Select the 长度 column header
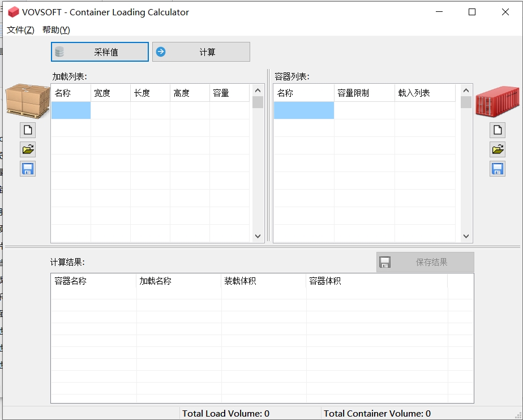Image resolution: width=523 pixels, height=420 pixels. click(150, 93)
